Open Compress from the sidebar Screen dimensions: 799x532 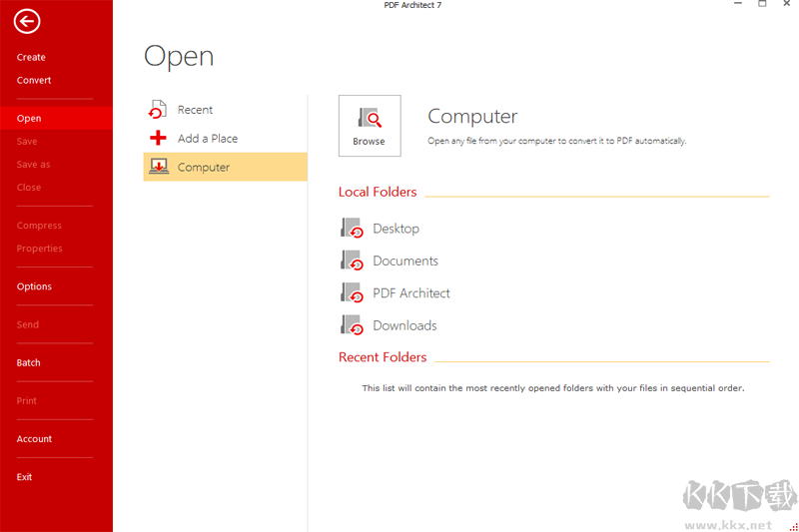click(39, 225)
